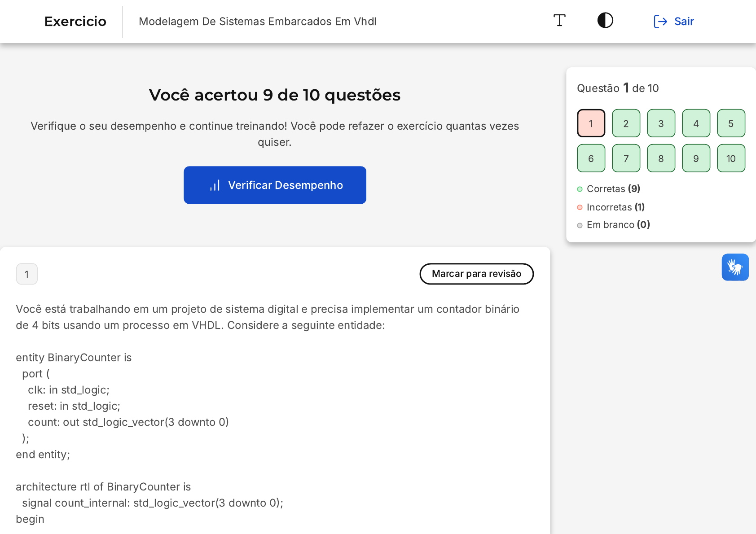Jump to question 3
The height and width of the screenshot is (534, 756).
tap(661, 123)
